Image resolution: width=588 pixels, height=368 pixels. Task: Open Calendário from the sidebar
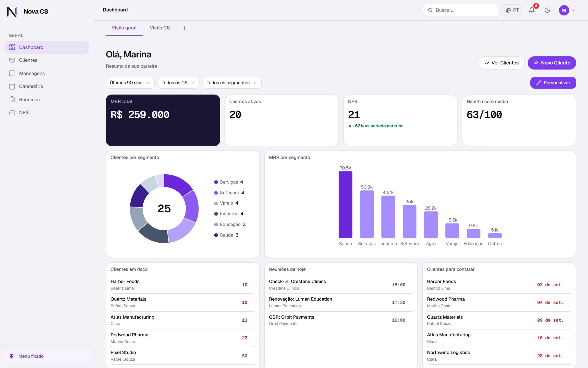tap(47, 86)
